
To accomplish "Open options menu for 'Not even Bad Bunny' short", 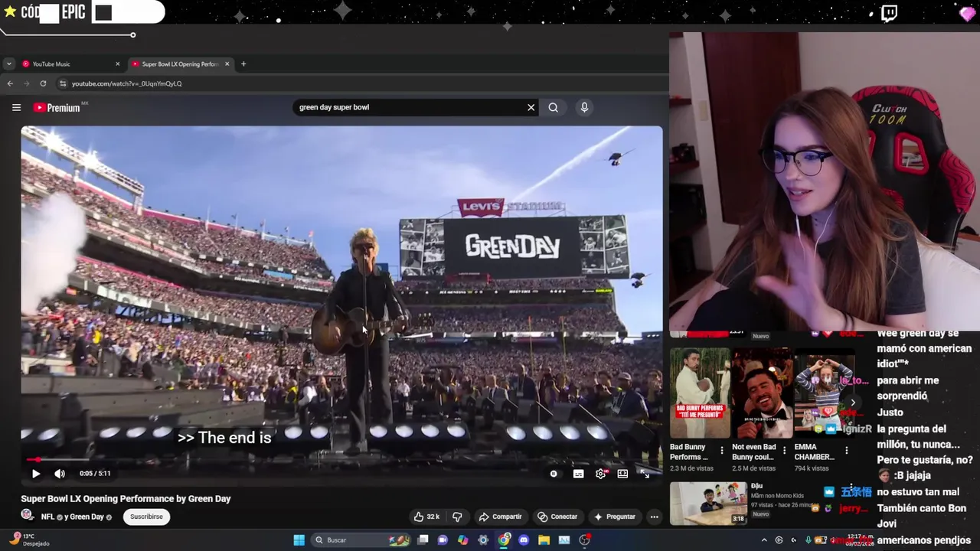I will pos(784,451).
